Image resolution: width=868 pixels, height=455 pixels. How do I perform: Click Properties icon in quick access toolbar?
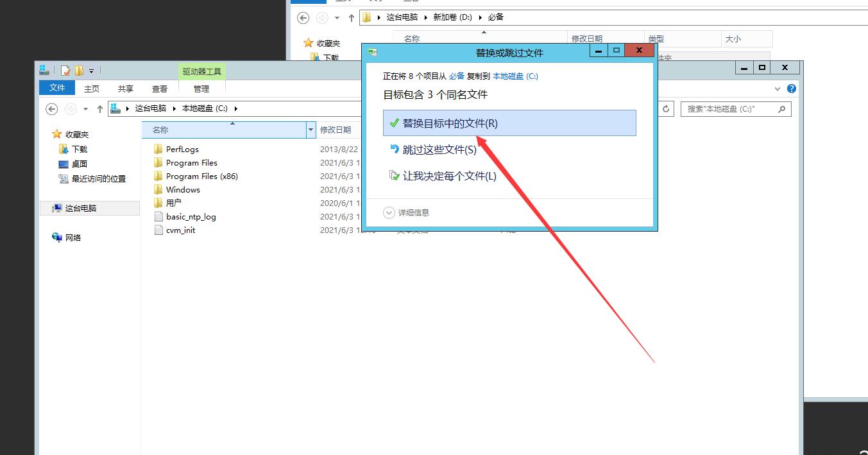pyautogui.click(x=65, y=71)
